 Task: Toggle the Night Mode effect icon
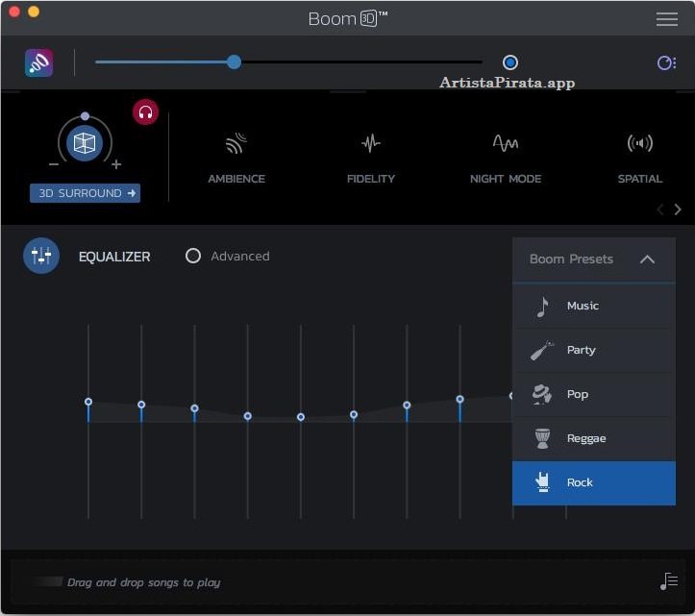click(x=506, y=142)
